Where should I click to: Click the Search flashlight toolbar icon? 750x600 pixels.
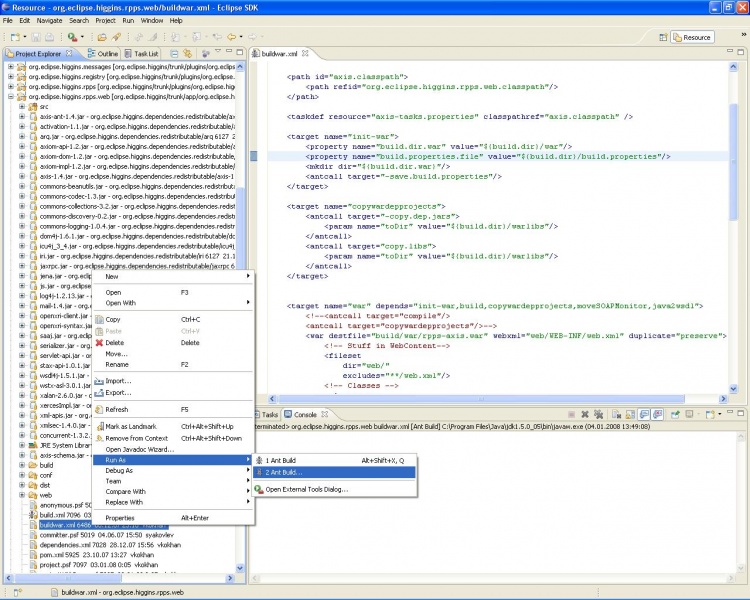pyautogui.click(x=116, y=37)
